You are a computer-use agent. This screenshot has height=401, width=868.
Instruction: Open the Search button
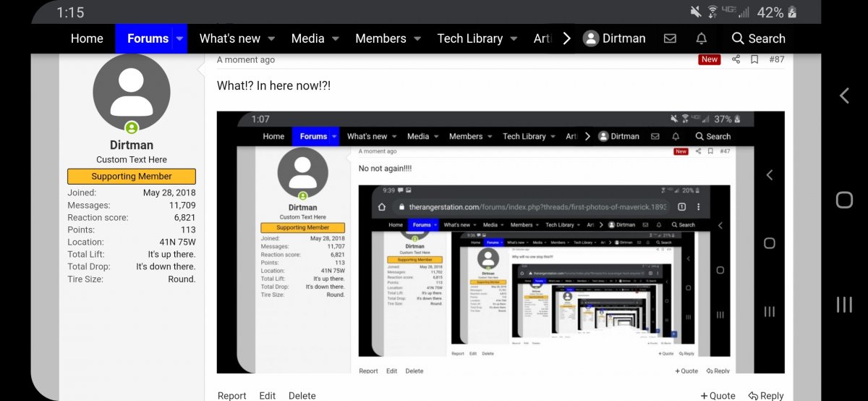pos(757,38)
